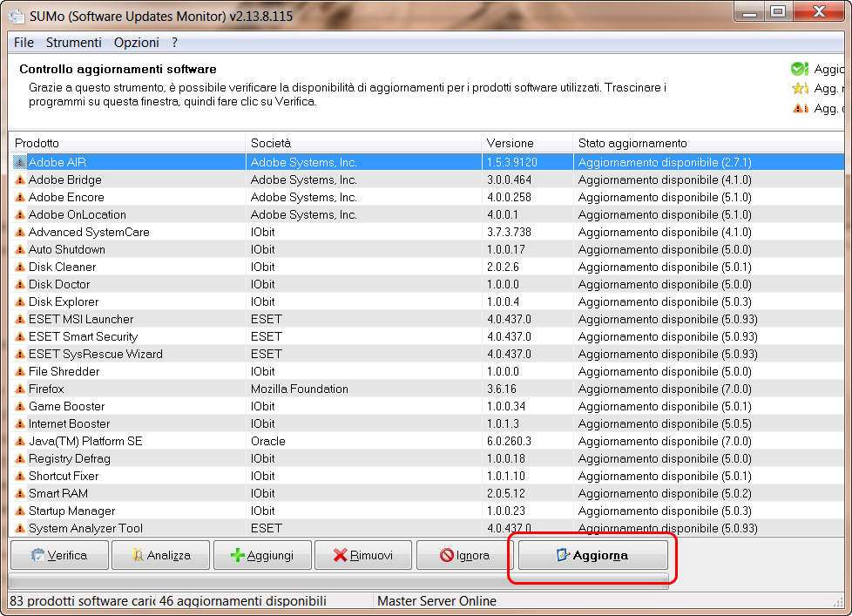
Task: Click the Aggiorna button
Action: [x=592, y=555]
